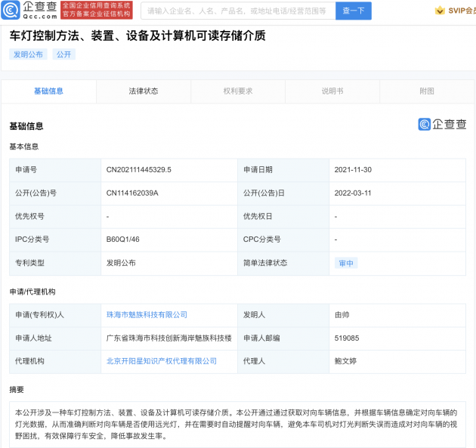
Task: Click the 申请号 label cell
Action: (55, 170)
